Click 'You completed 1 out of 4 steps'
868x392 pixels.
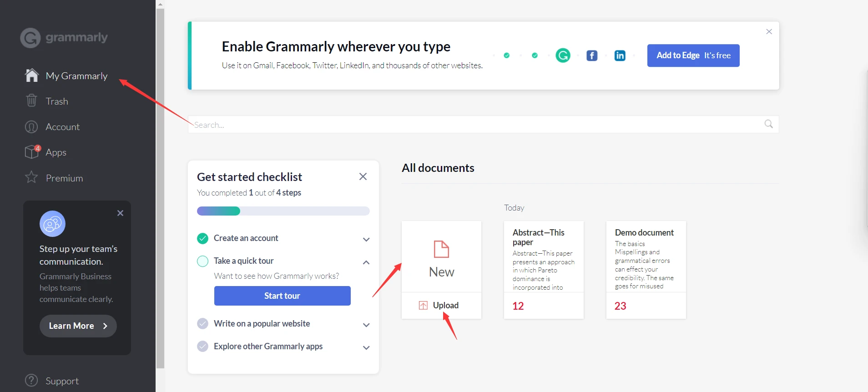[x=249, y=193]
